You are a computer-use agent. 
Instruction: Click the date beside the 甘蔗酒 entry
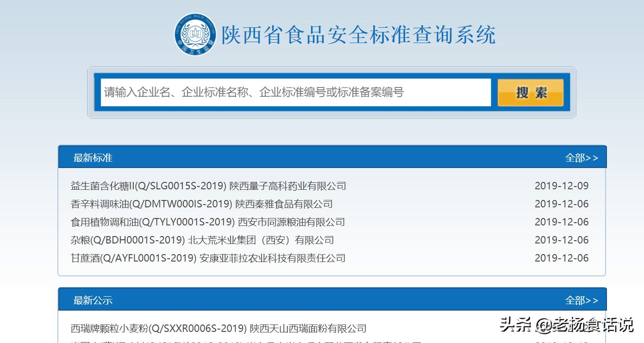click(561, 258)
